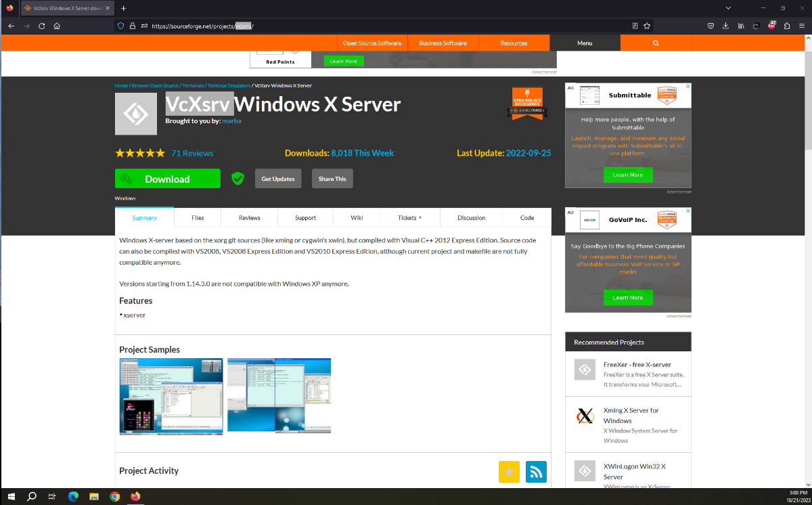This screenshot has width=812, height=505.
Task: Go back to the previous page
Action: [x=11, y=26]
